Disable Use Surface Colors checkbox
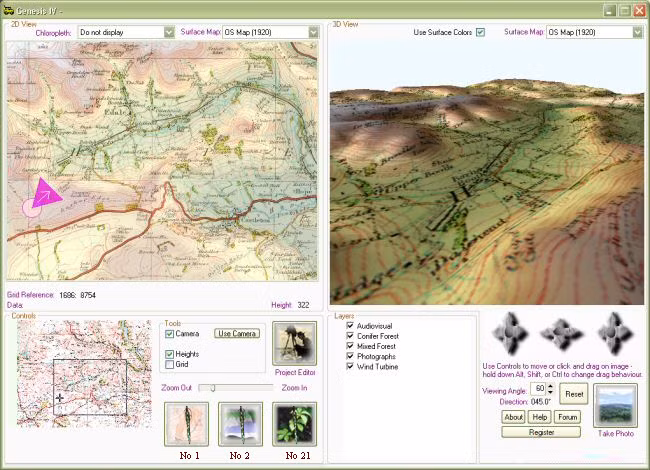650x470 pixels. pyautogui.click(x=480, y=32)
